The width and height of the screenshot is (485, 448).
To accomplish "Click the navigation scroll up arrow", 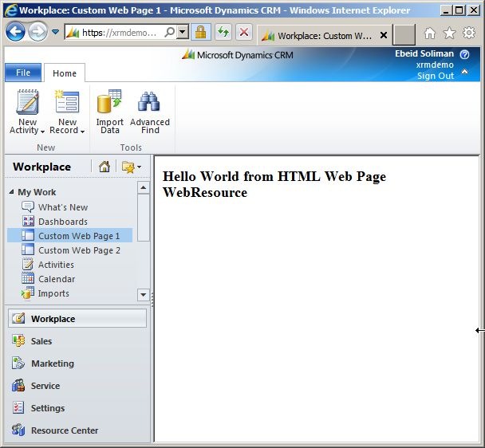I will tap(144, 187).
